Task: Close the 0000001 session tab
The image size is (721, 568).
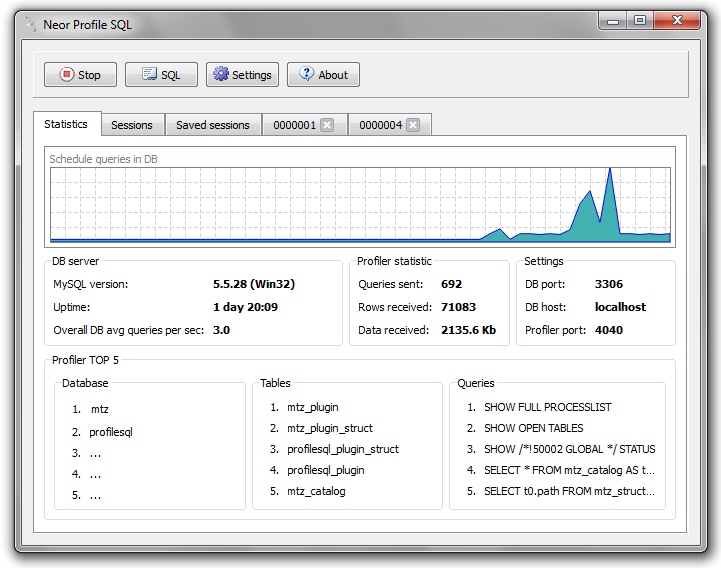Action: (327, 125)
